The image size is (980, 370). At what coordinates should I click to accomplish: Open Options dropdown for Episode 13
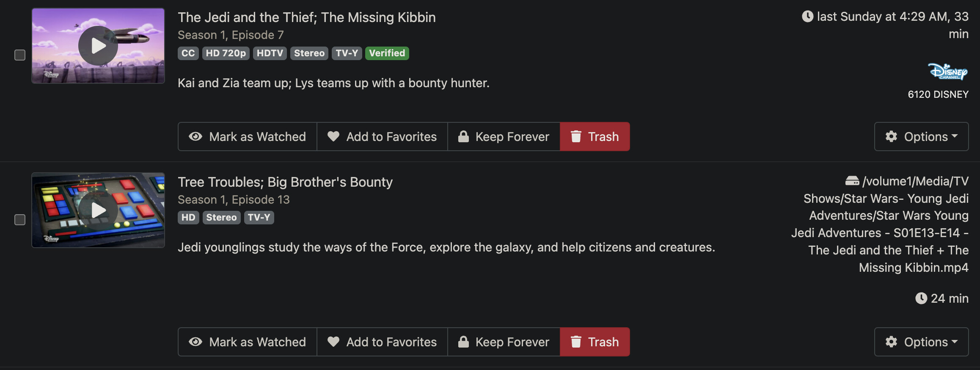[x=921, y=342]
